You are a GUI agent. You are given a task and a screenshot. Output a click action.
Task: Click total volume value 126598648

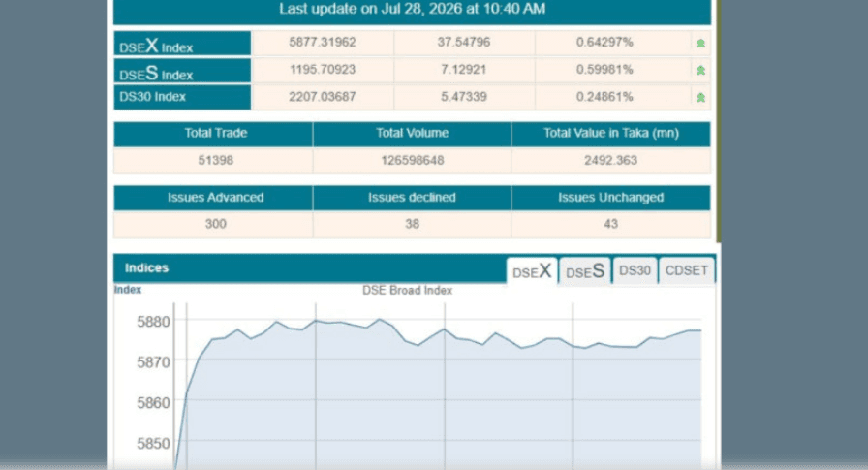[x=413, y=160]
